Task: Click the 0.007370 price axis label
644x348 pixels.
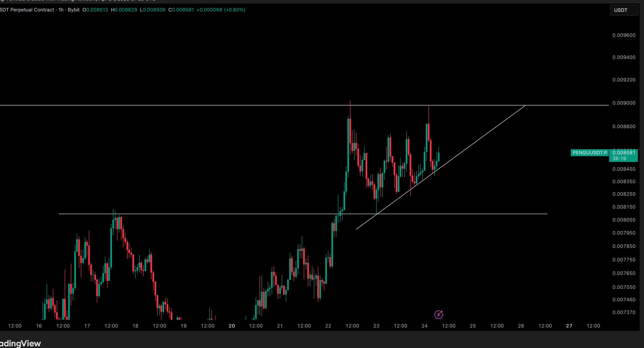Action: (624, 312)
